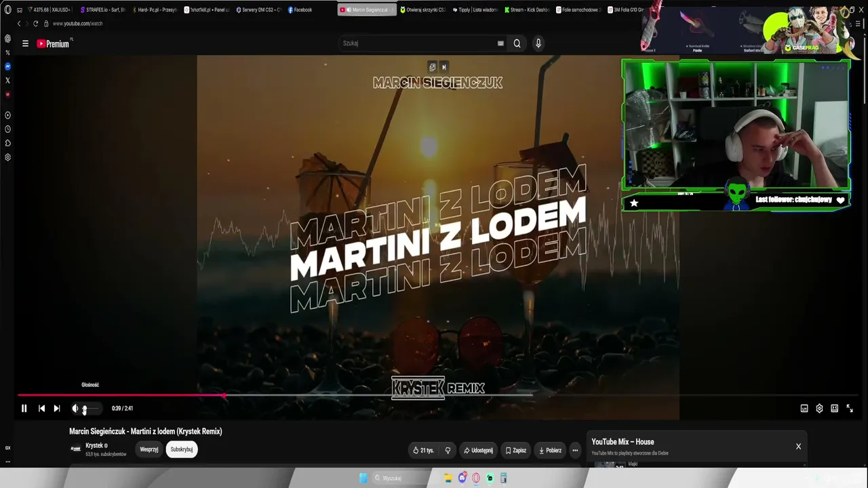Open the Opera menu logo

click(x=8, y=10)
